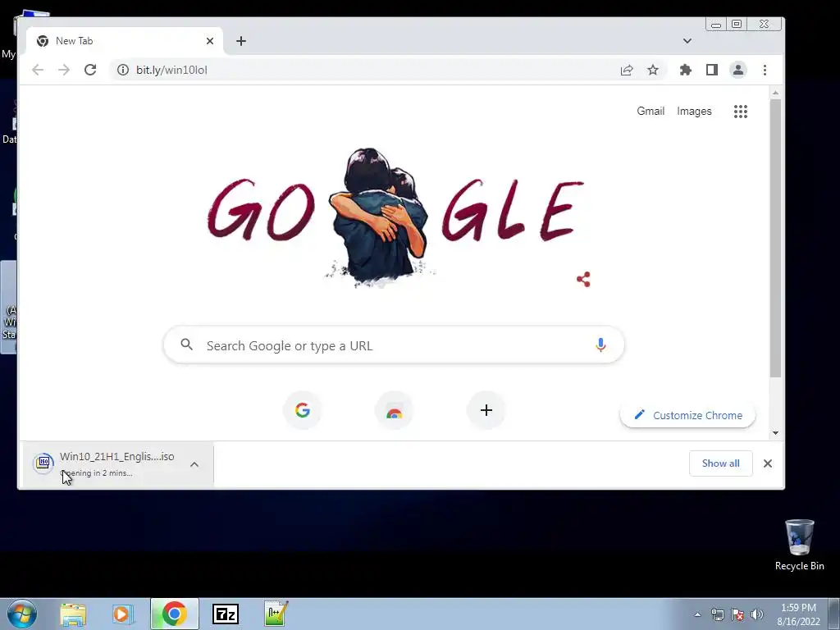Close the downloads bar
The width and height of the screenshot is (840, 630).
click(767, 463)
